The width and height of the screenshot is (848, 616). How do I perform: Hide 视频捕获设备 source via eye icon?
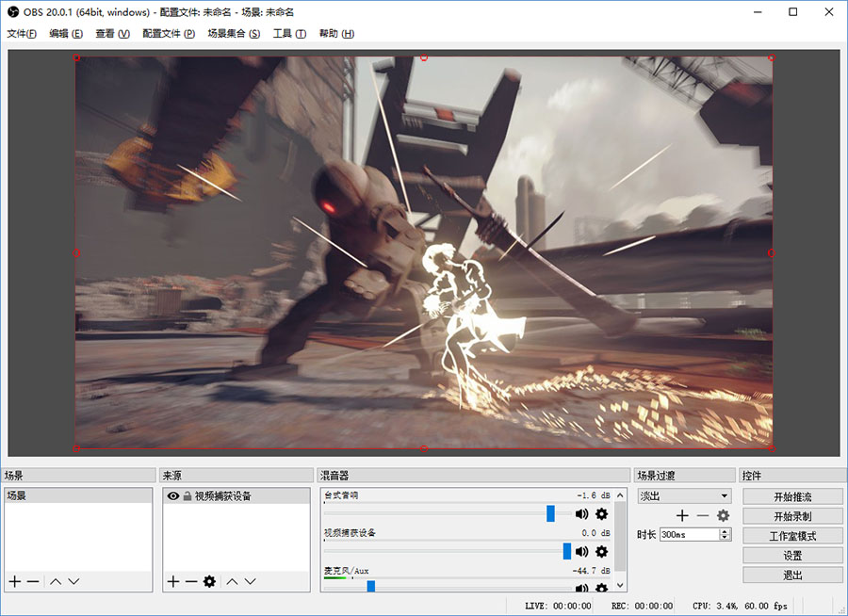[x=172, y=495]
